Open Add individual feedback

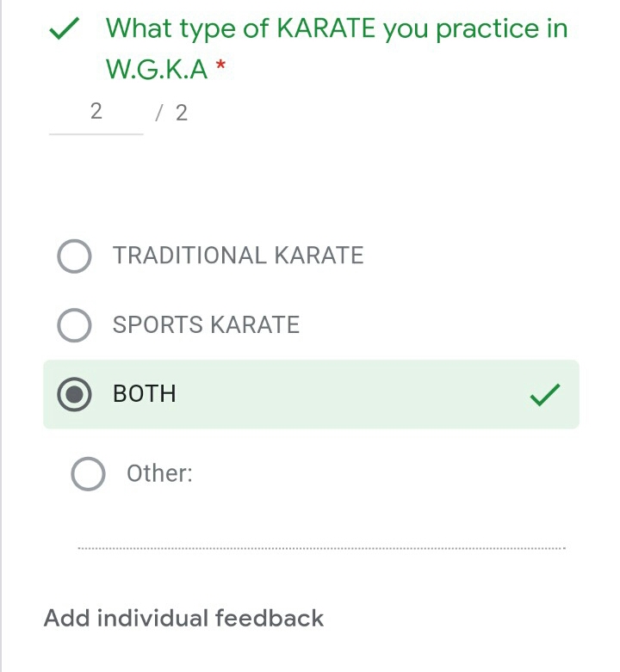183,618
